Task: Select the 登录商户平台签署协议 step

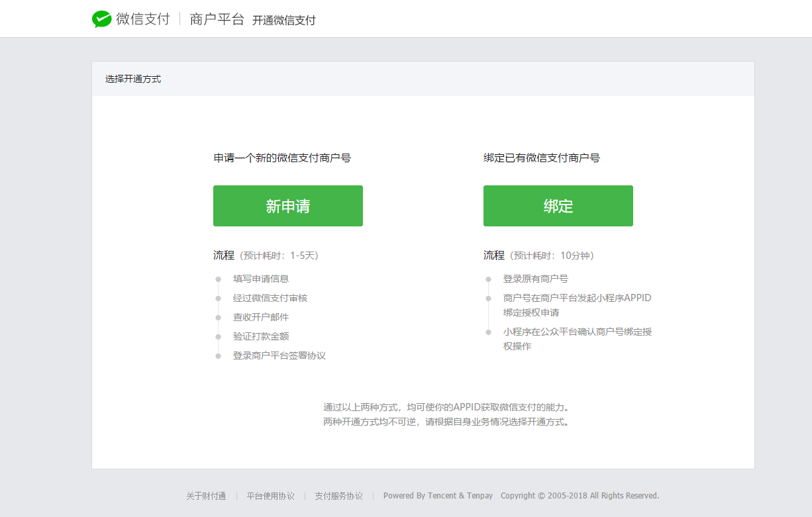Action: point(279,355)
